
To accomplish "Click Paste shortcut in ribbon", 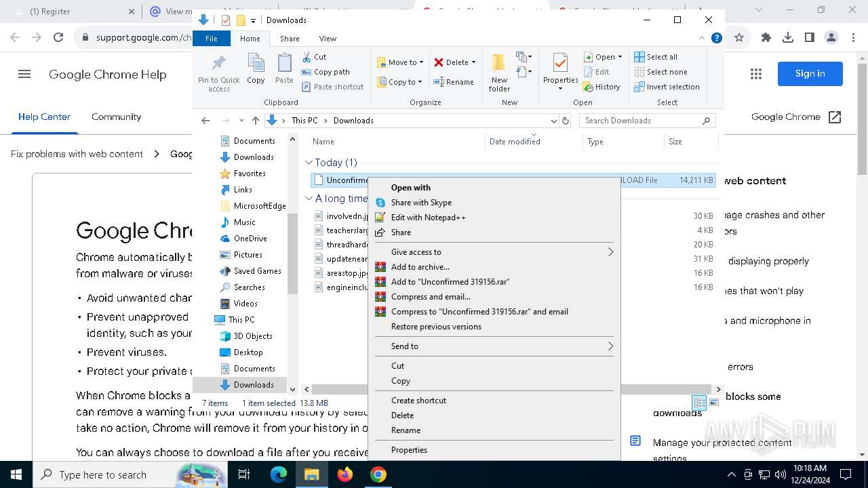I will (x=332, y=87).
